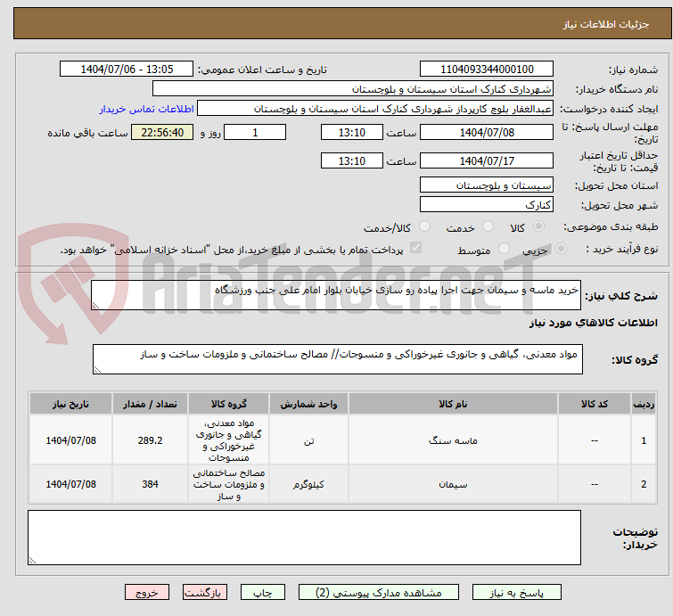The height and width of the screenshot is (616, 673).
Task: Click the توضیحات خریدار text area
Action: click(304, 538)
